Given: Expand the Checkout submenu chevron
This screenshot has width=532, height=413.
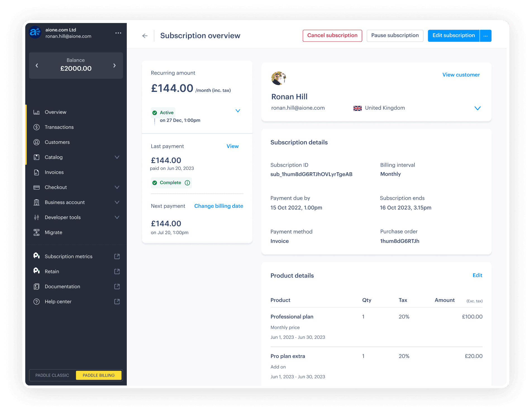Looking at the screenshot, I should tap(117, 187).
